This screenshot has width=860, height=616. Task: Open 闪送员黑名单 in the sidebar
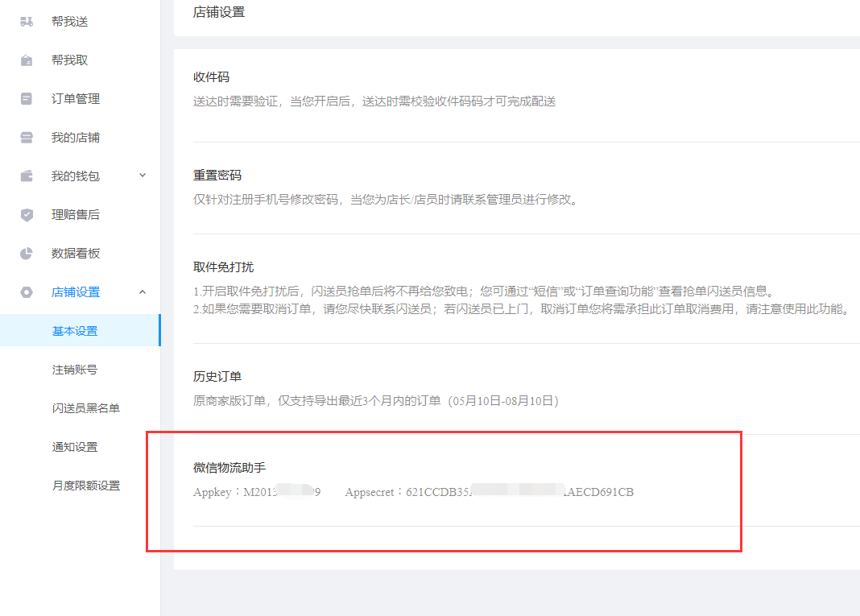(x=86, y=408)
